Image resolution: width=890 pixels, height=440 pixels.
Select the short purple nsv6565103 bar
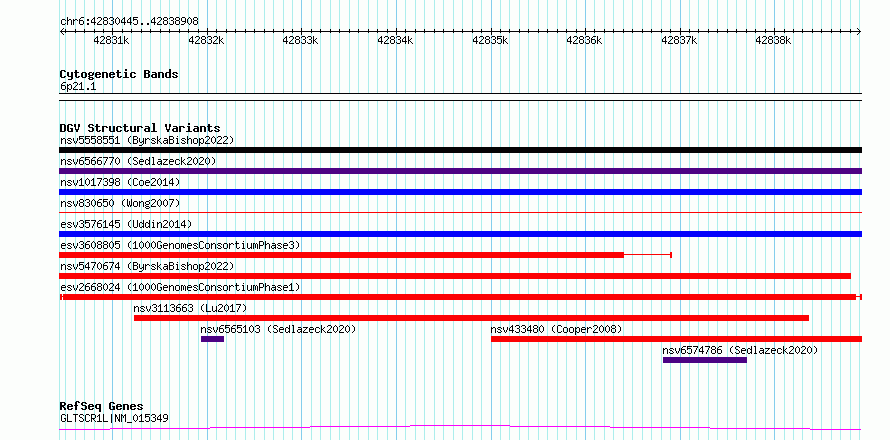pos(212,339)
